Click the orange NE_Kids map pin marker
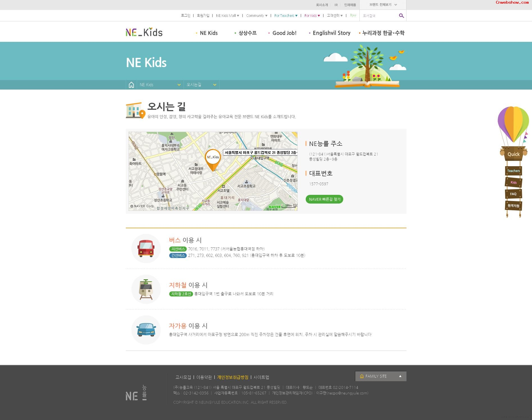This screenshot has height=420, width=532. (x=213, y=160)
